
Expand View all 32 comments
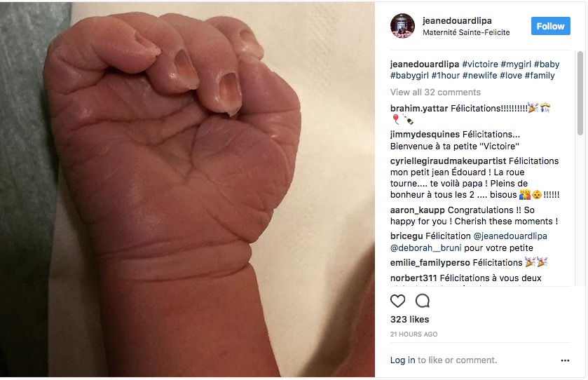pos(435,93)
